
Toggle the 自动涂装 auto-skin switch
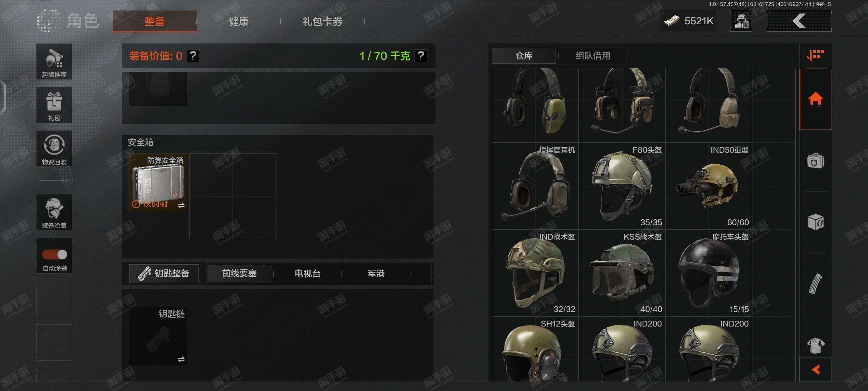pos(55,255)
